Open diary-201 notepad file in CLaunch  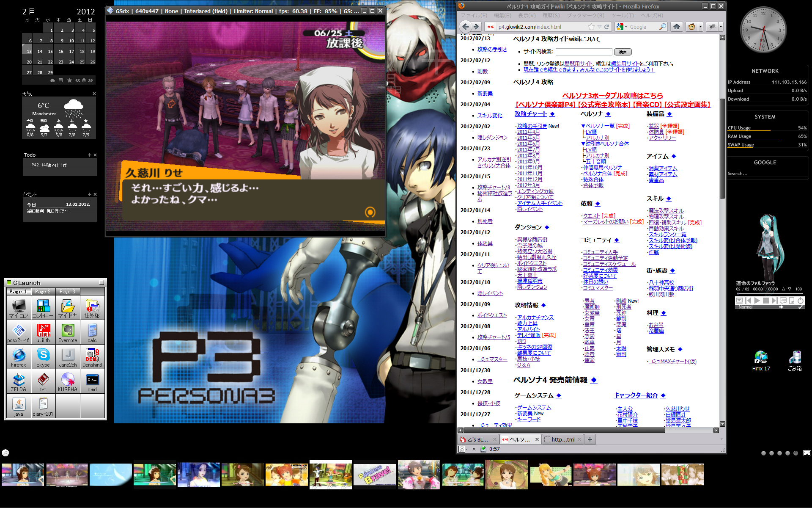pyautogui.click(x=43, y=406)
